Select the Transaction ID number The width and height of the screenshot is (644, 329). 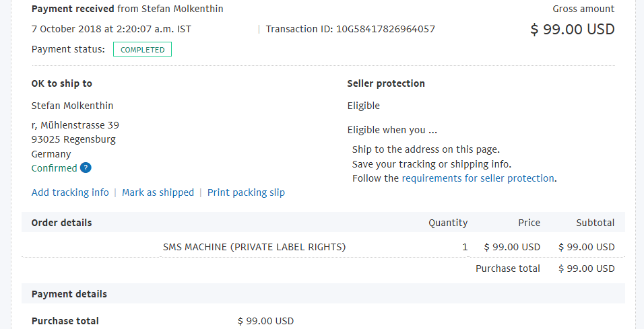tap(385, 29)
